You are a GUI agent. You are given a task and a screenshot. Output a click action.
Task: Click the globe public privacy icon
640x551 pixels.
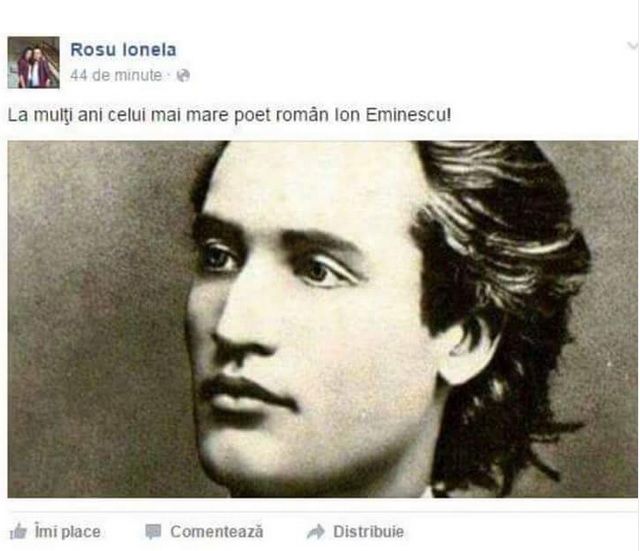(183, 75)
